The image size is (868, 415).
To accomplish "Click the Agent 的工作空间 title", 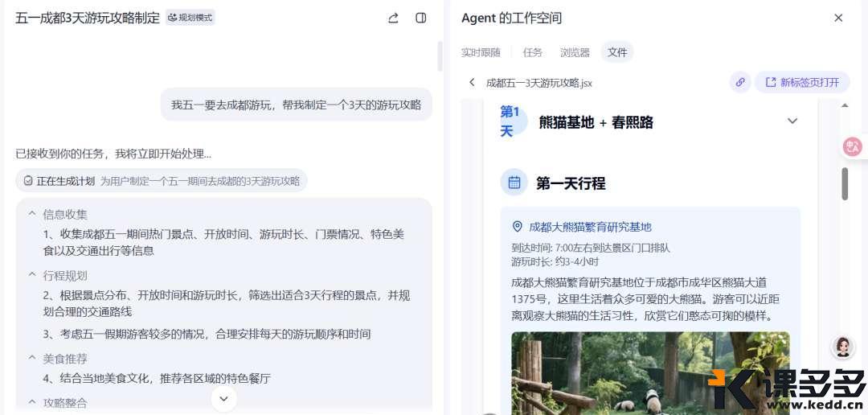I will click(511, 18).
